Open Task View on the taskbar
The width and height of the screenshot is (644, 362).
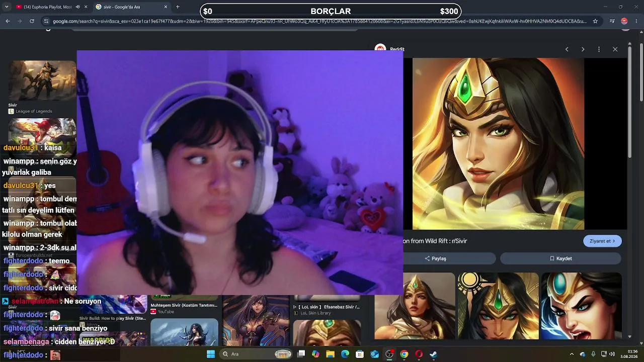pos(301,354)
